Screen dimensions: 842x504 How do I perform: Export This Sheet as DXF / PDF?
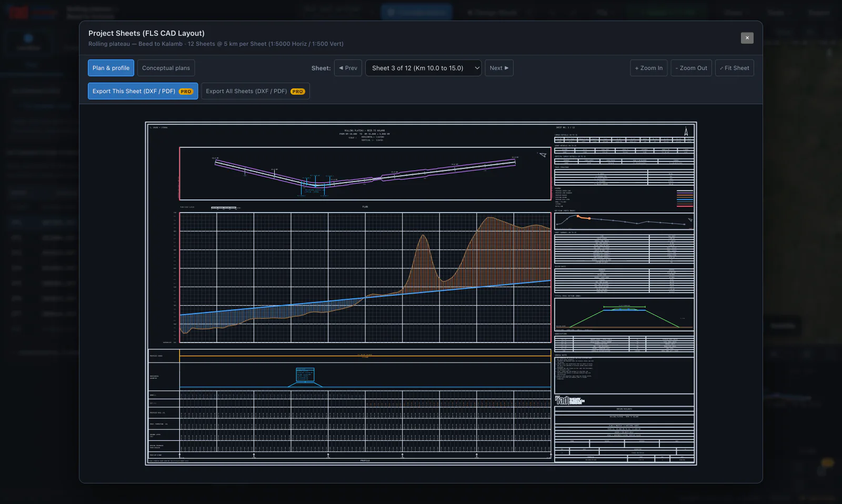(143, 91)
